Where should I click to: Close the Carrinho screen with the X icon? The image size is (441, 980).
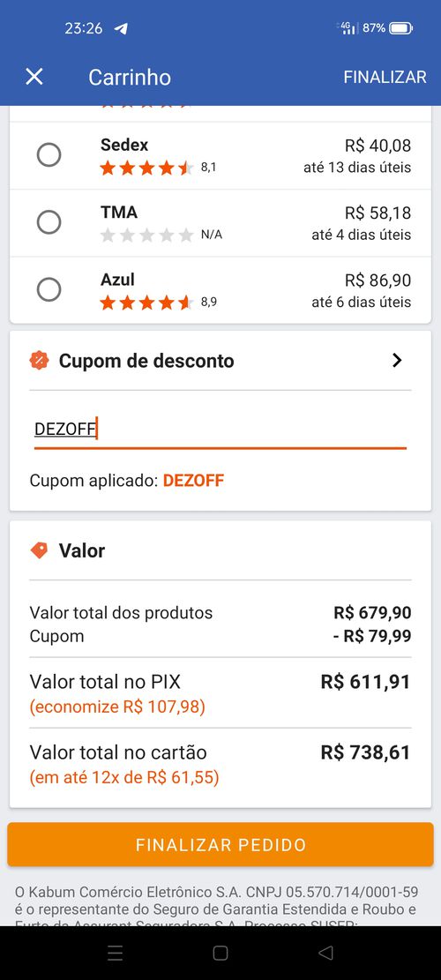click(34, 77)
